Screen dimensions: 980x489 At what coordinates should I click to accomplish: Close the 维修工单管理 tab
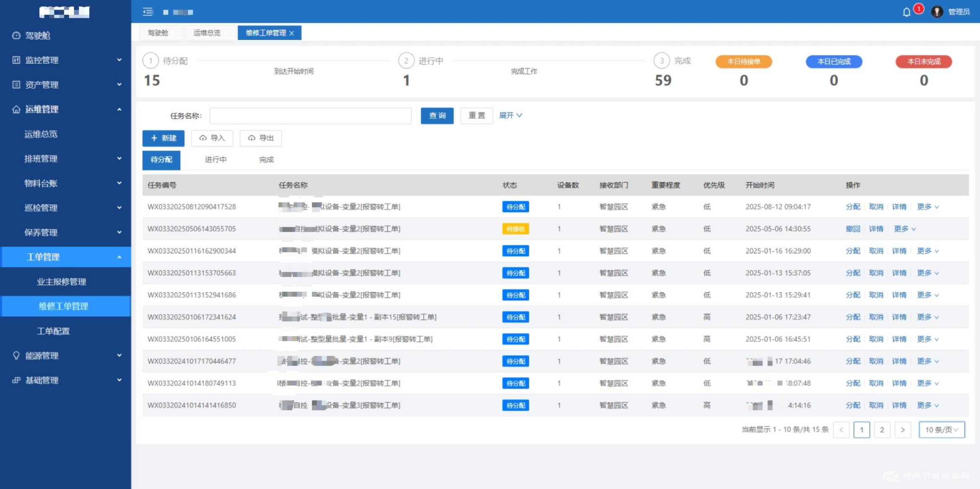coord(292,33)
